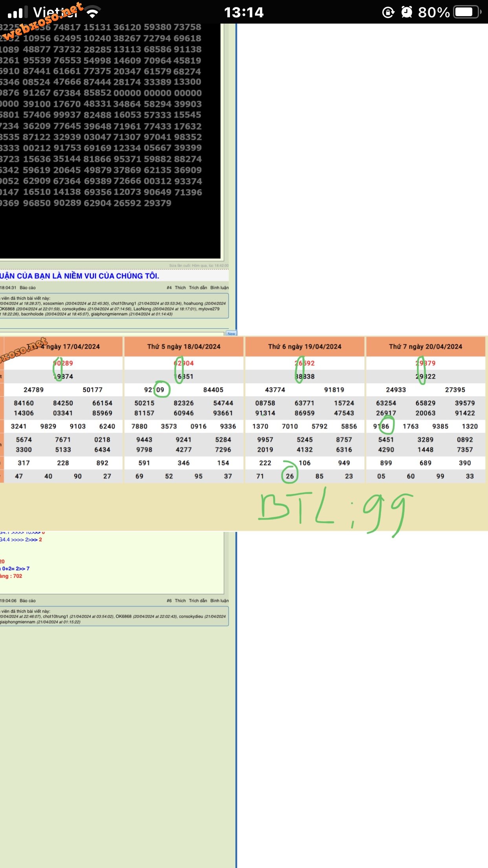Tap the battery icon in status bar
Viewport: 488px width, 868px height.
point(467,12)
